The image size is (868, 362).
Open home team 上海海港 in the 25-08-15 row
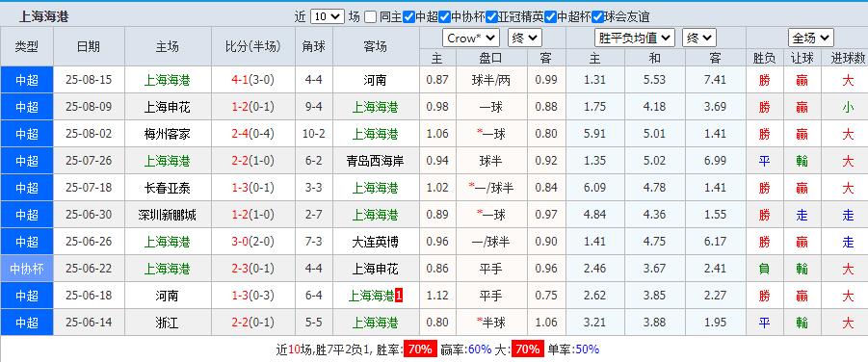[x=168, y=80]
